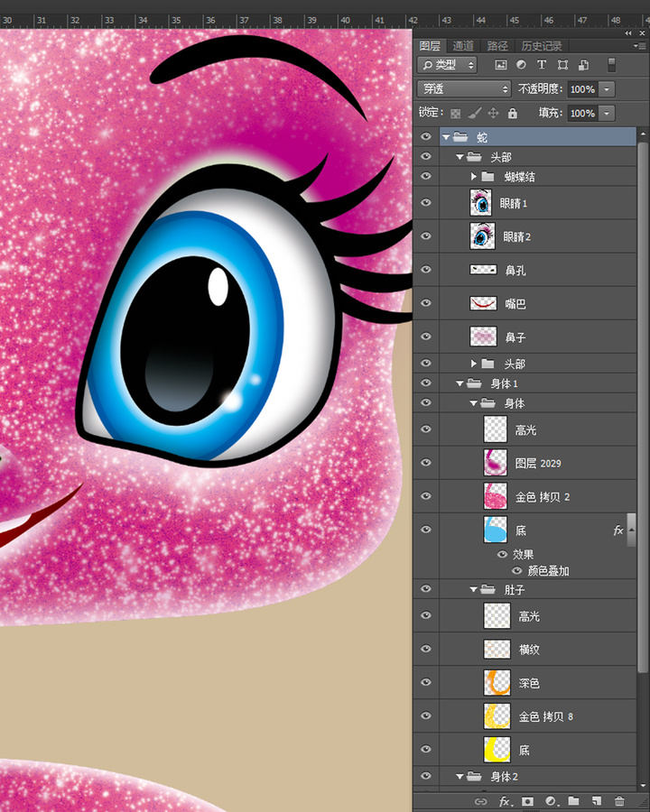Image resolution: width=650 pixels, height=812 pixels.
Task: Click the folder icon of 蝴蝶结 group
Action: pyautogui.click(x=487, y=177)
